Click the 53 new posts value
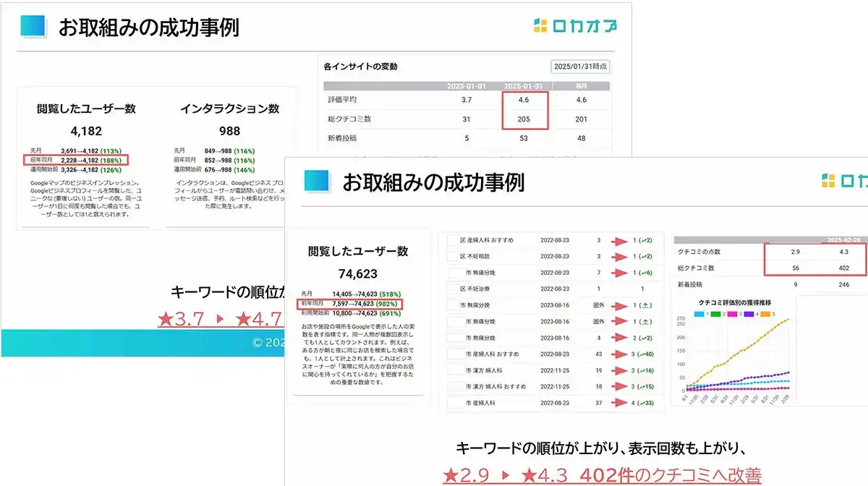 [x=524, y=137]
